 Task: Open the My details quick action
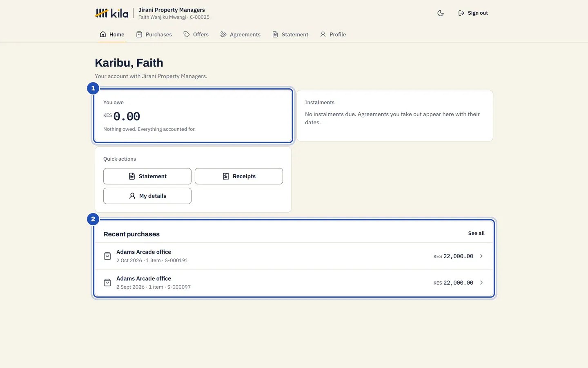pyautogui.click(x=147, y=196)
